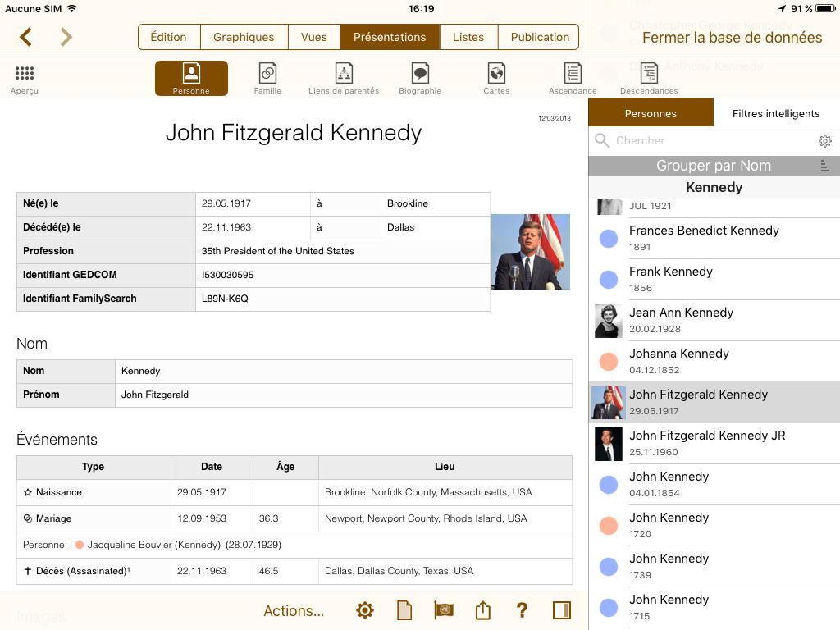Click the Mariage event row

point(294,518)
